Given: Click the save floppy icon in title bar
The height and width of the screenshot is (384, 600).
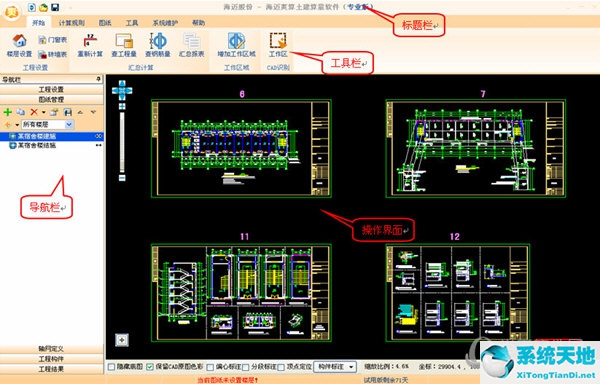Looking at the screenshot, I should coord(55,7).
